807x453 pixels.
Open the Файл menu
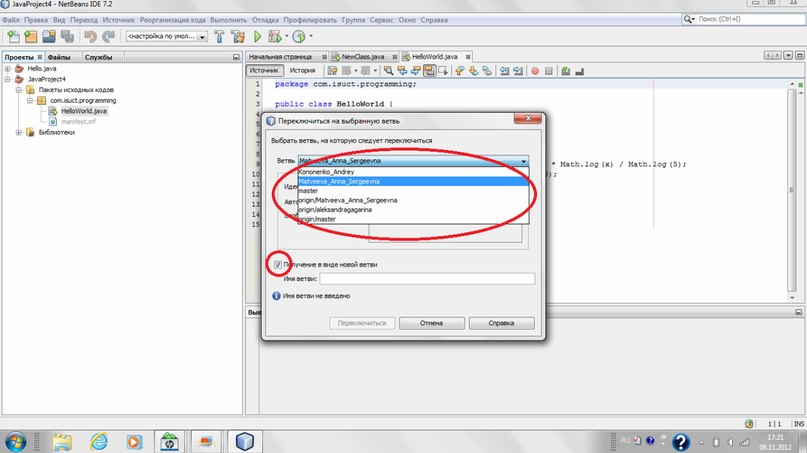pyautogui.click(x=11, y=20)
